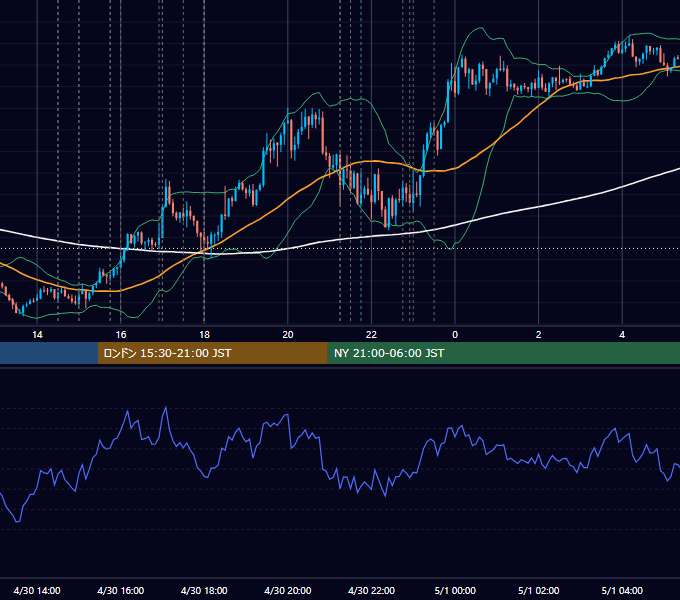Image resolution: width=680 pixels, height=600 pixels.
Task: Click the '5/1 00:00' date label
Action: coord(455,590)
